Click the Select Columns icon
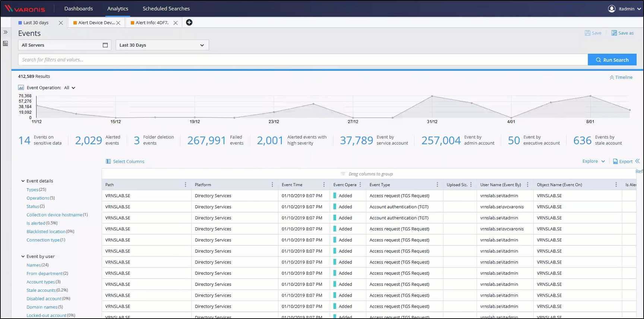The height and width of the screenshot is (319, 644). [x=108, y=161]
